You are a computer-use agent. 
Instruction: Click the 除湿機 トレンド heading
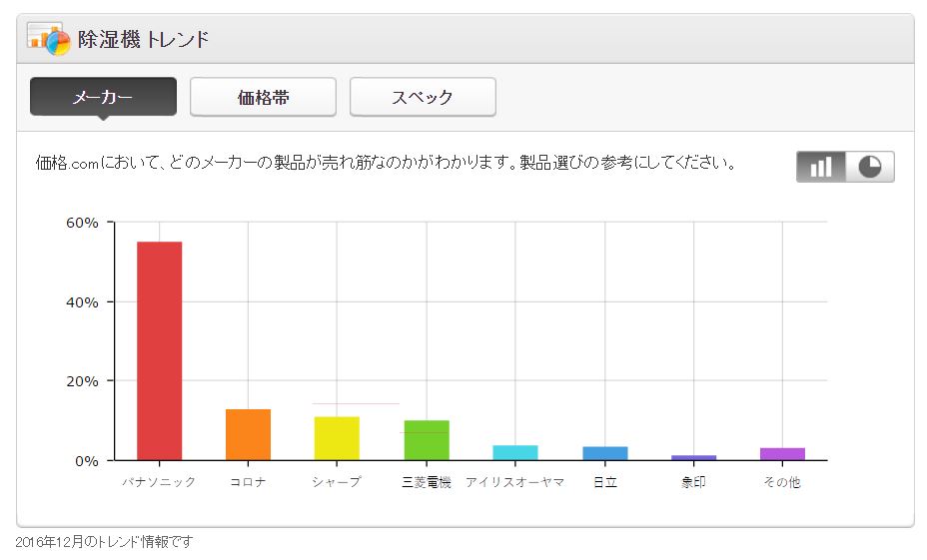tap(144, 40)
